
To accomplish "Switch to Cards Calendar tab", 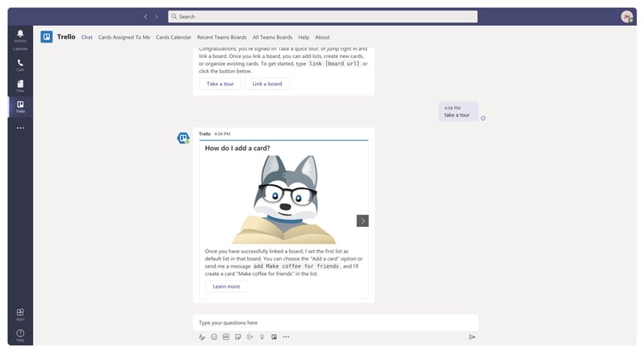I will pyautogui.click(x=174, y=37).
